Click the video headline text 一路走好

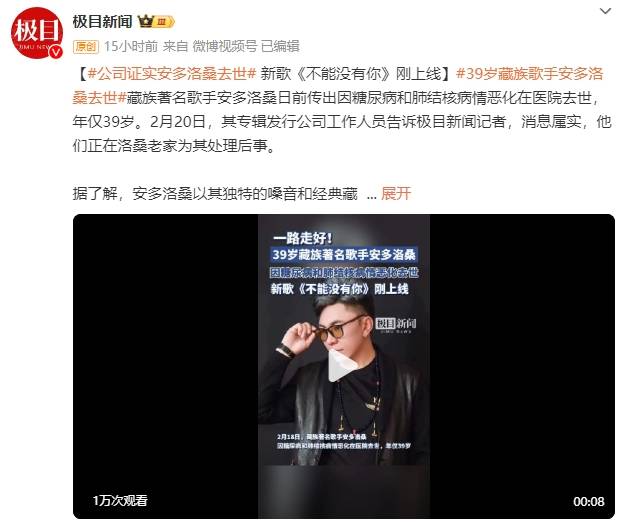[x=303, y=238]
